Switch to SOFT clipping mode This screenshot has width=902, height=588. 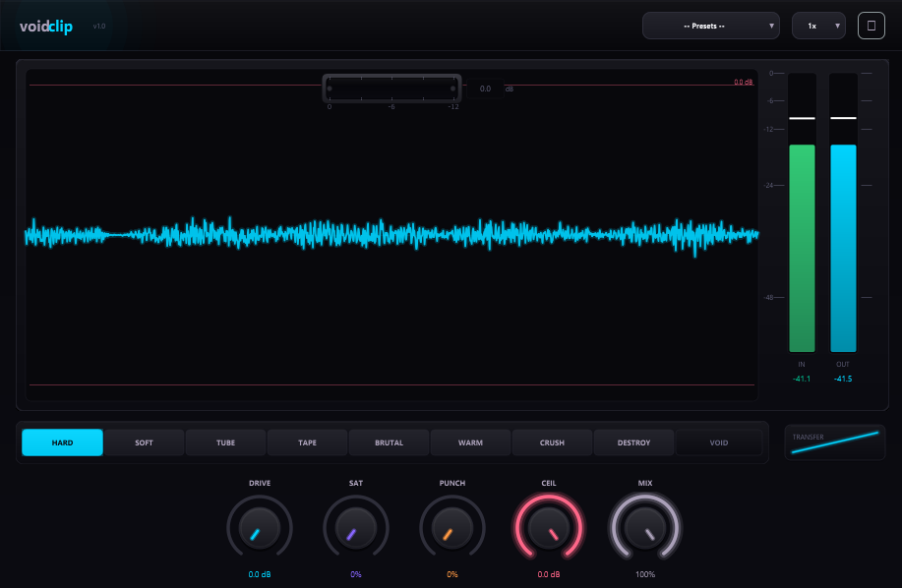point(144,442)
